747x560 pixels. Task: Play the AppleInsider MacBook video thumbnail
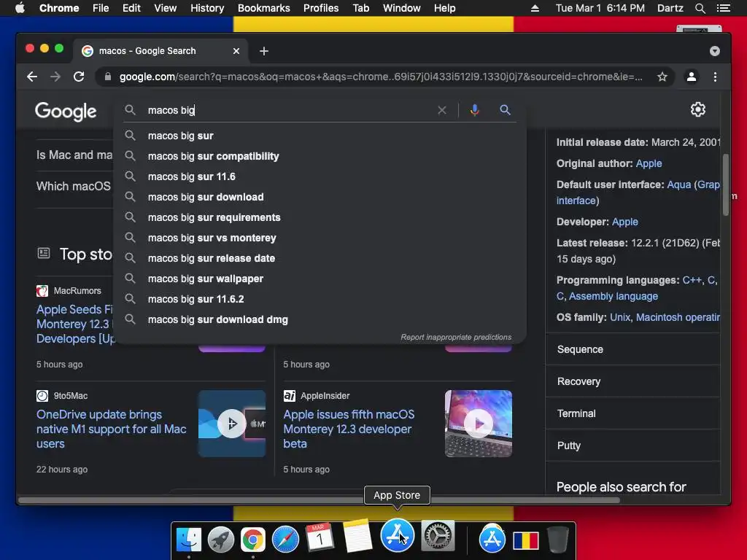[x=479, y=424]
